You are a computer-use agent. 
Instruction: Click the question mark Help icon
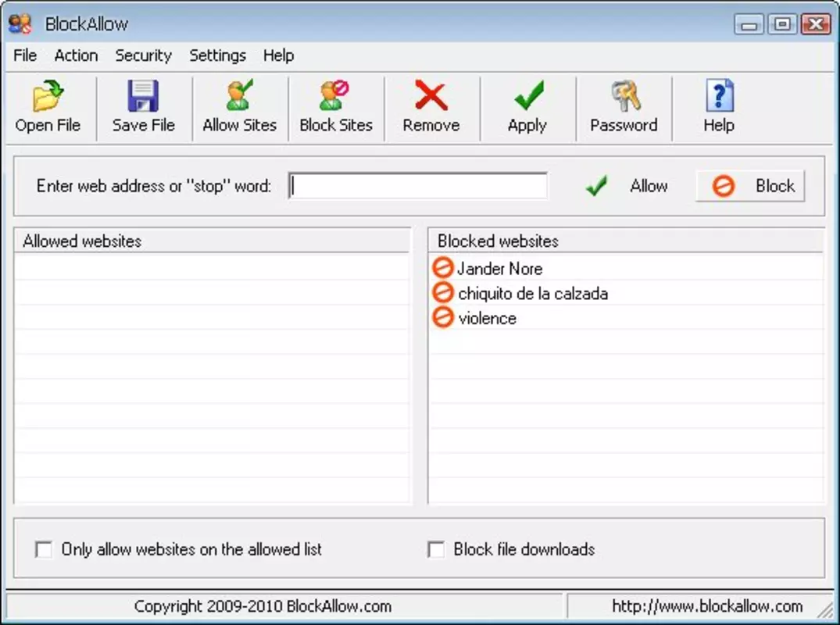pyautogui.click(x=720, y=96)
